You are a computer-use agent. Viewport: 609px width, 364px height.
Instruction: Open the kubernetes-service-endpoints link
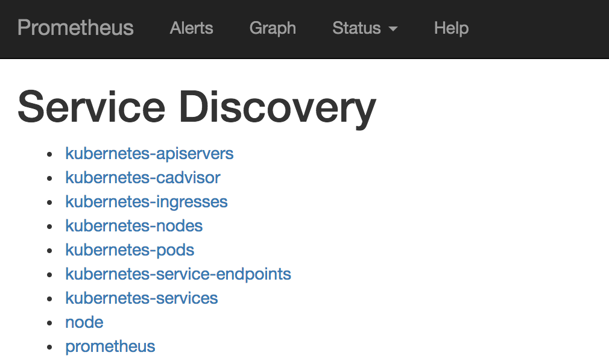178,274
